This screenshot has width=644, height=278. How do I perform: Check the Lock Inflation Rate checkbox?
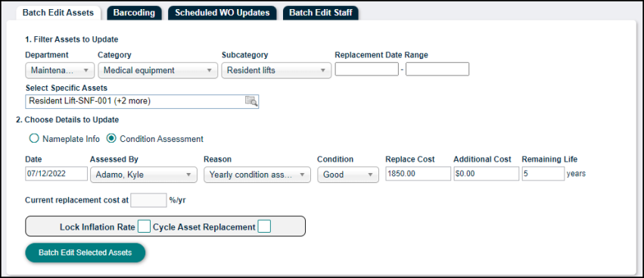tap(144, 227)
